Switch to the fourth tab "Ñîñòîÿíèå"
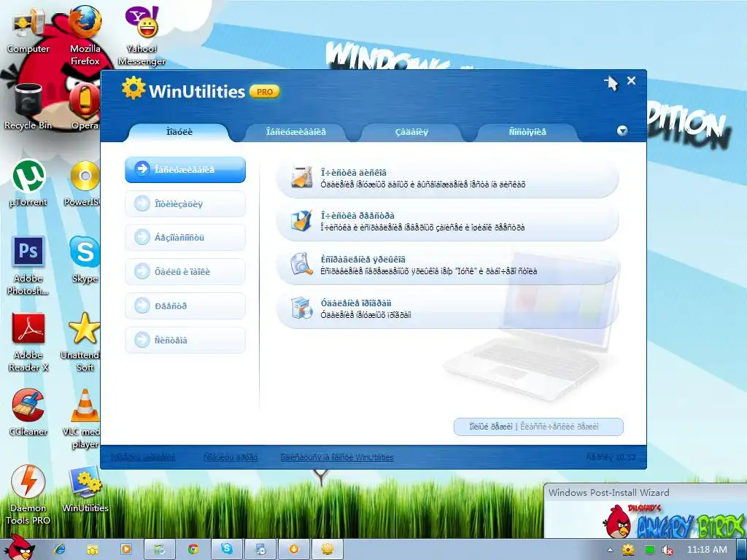This screenshot has height=560, width=747. (x=527, y=132)
